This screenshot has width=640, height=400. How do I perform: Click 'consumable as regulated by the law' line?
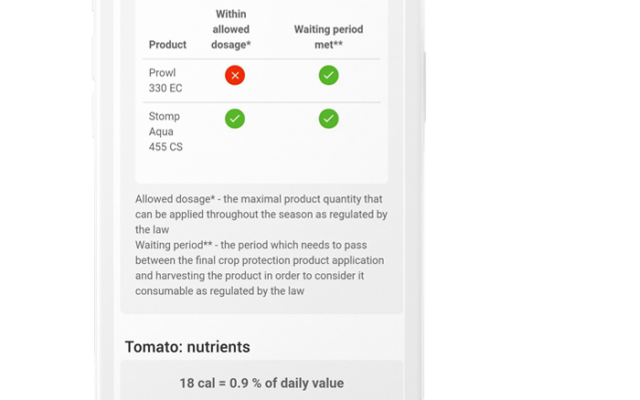220,291
